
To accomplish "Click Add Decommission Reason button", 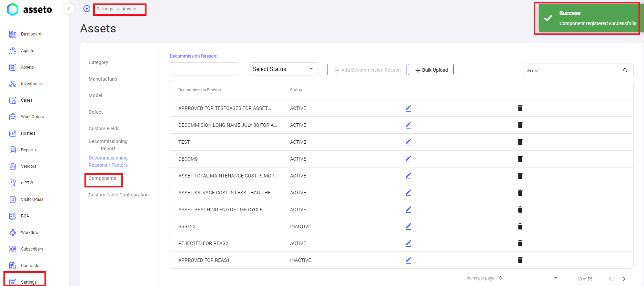I will coord(366,70).
